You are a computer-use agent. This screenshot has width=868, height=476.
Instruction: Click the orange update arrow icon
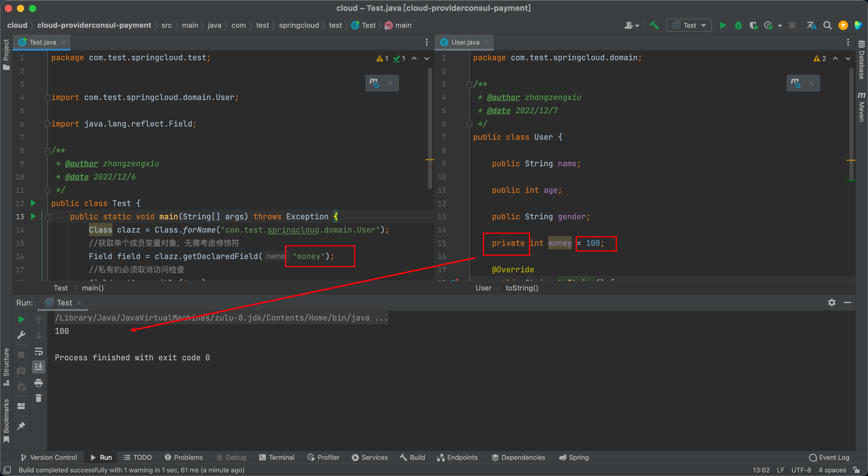click(843, 25)
